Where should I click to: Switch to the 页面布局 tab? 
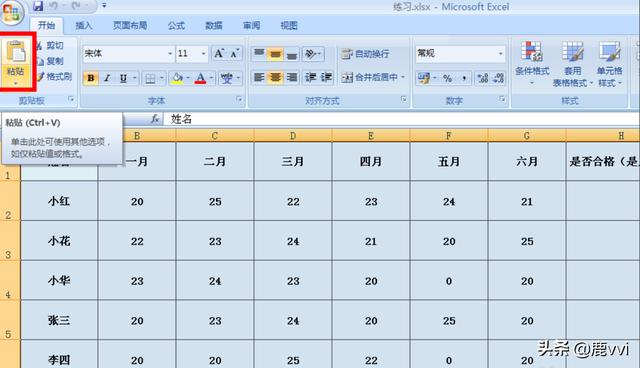click(x=130, y=25)
